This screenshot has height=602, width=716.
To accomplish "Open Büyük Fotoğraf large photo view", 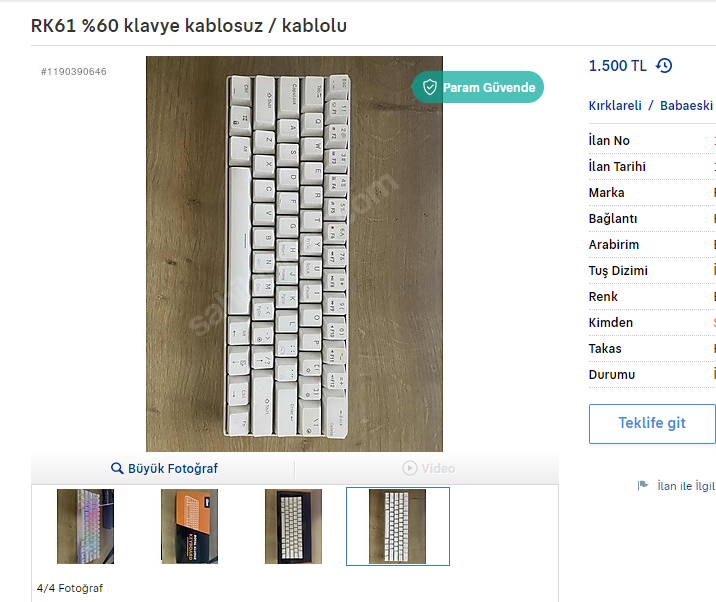I will coord(164,468).
